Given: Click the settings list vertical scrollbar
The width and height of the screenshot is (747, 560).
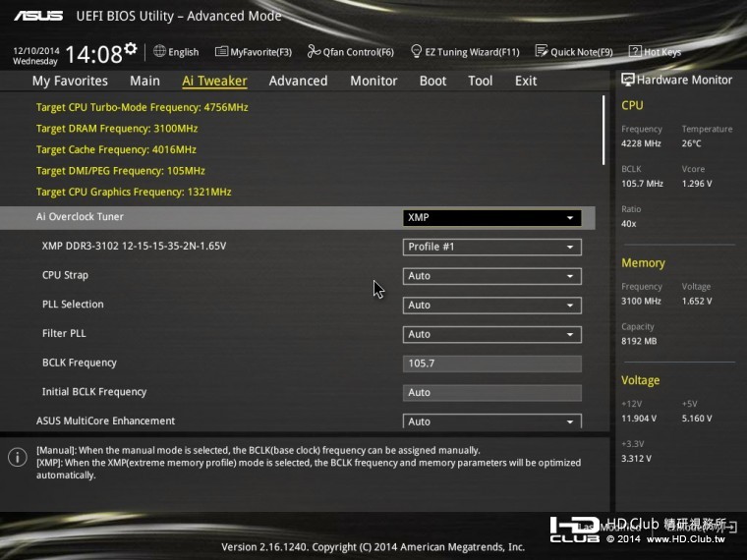Looking at the screenshot, I should (x=603, y=130).
